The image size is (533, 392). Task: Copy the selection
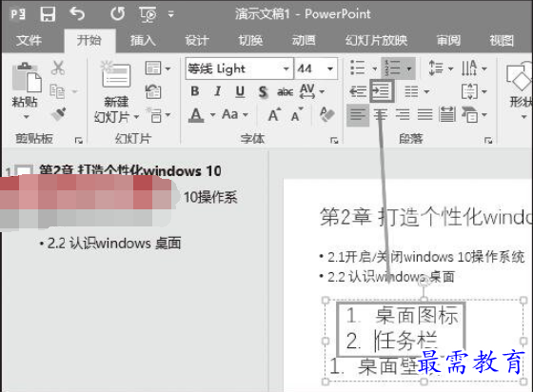click(x=57, y=91)
